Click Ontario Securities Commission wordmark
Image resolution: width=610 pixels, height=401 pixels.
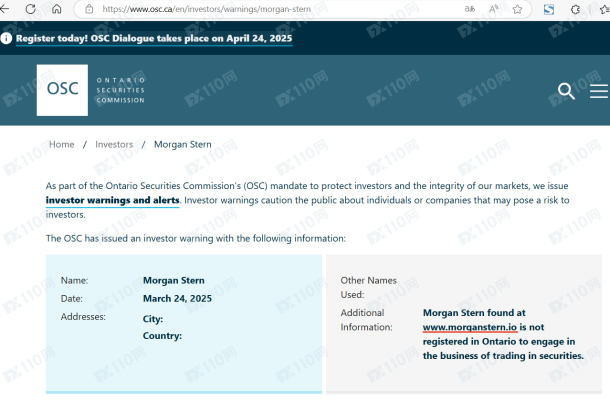(x=121, y=90)
